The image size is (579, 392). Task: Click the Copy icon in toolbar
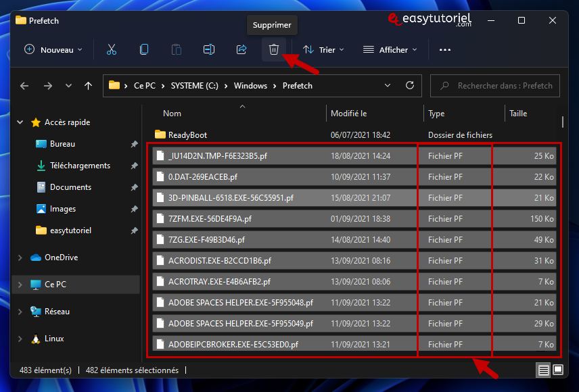tap(143, 49)
